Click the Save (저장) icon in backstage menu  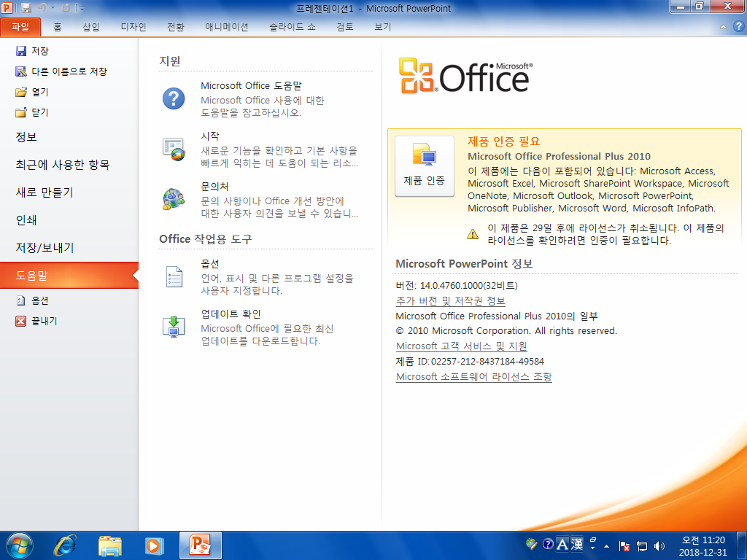pos(21,51)
